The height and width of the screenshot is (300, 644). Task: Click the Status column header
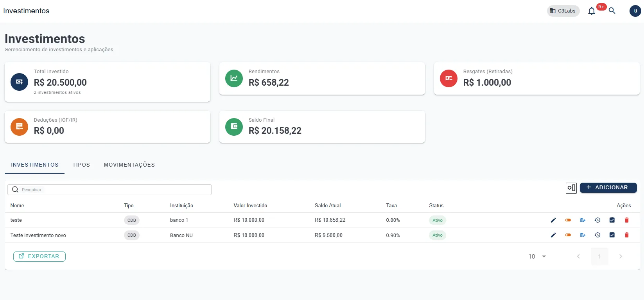pyautogui.click(x=436, y=206)
